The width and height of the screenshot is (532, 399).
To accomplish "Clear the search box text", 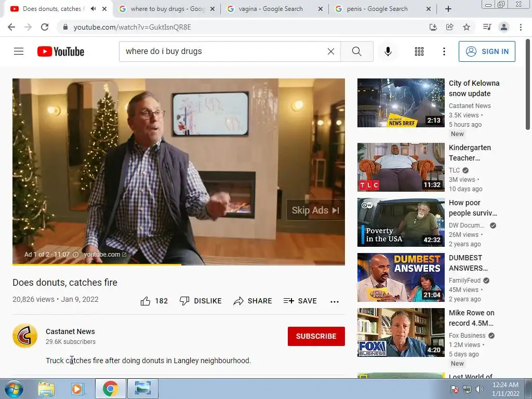I will click(x=331, y=51).
